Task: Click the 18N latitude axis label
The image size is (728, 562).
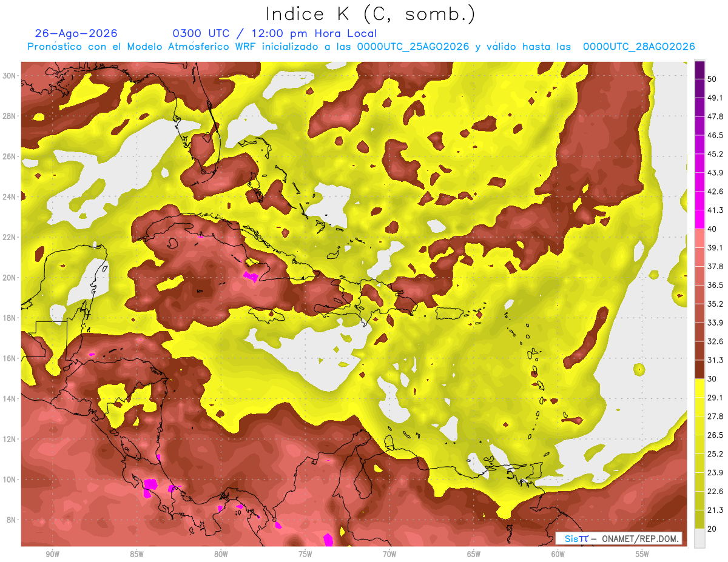Action: click(10, 318)
